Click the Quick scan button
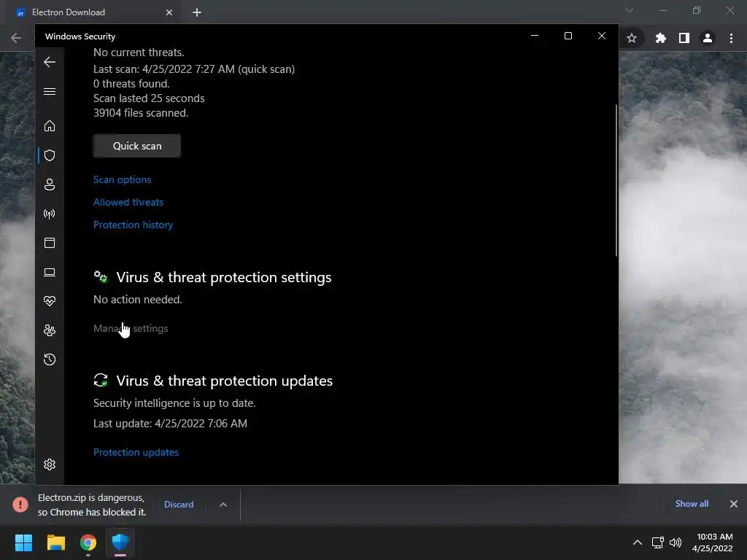The image size is (747, 560). 137,146
